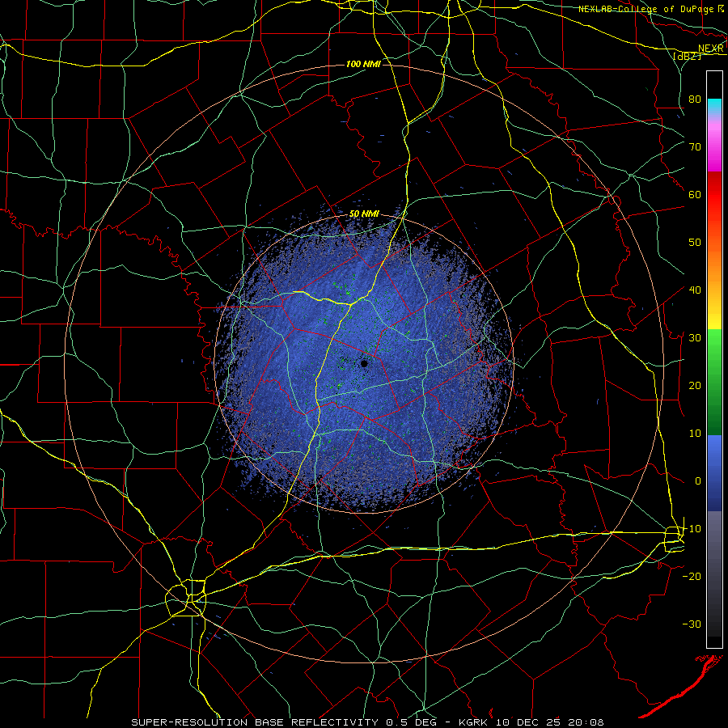Click the dBZ units label

click(x=687, y=56)
